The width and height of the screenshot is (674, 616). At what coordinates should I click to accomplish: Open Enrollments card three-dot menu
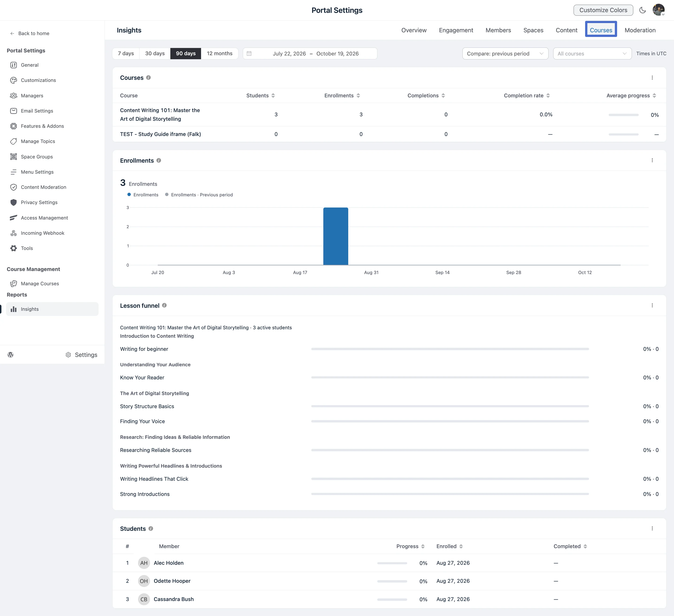[652, 160]
